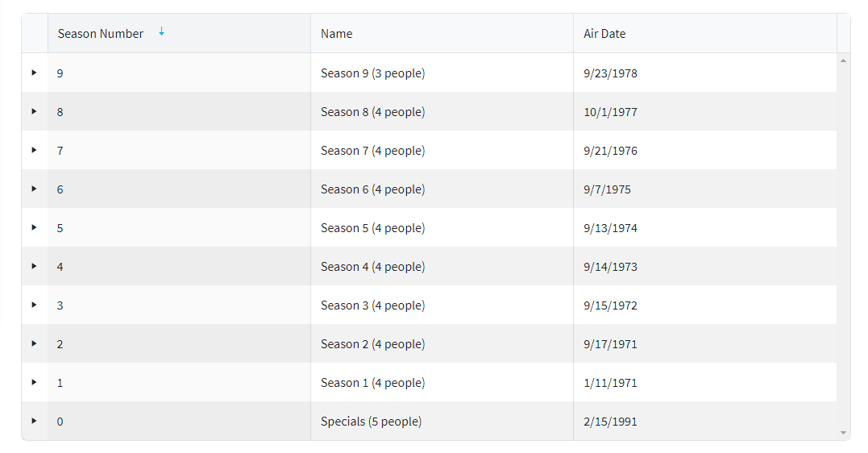Viewport: 868px width, 453px height.
Task: Expand the Season 5 row
Action: pos(34,227)
